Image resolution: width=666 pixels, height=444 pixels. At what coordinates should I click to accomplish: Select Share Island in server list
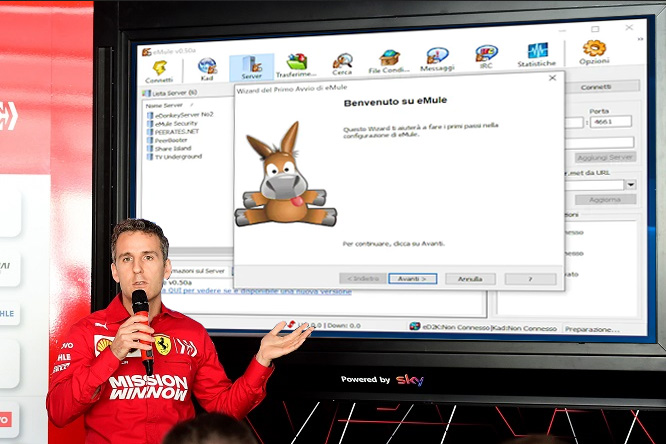[173, 148]
